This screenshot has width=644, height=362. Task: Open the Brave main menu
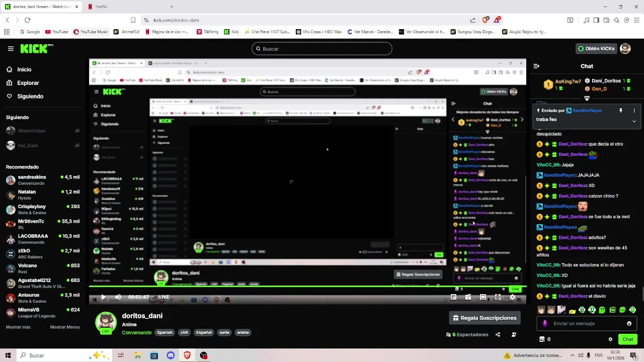tap(636, 20)
